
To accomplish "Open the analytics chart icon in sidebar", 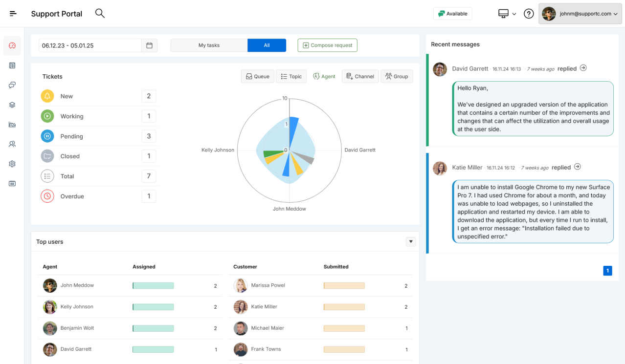I will pos(12,124).
